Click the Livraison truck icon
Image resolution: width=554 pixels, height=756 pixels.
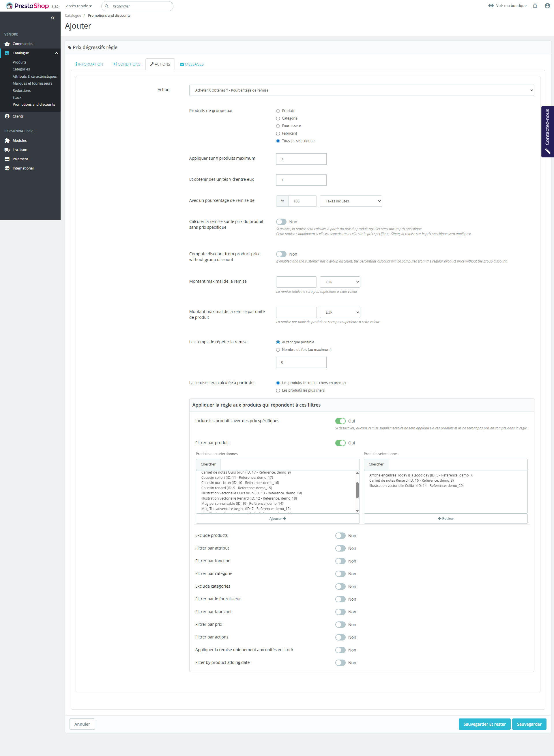coord(7,150)
